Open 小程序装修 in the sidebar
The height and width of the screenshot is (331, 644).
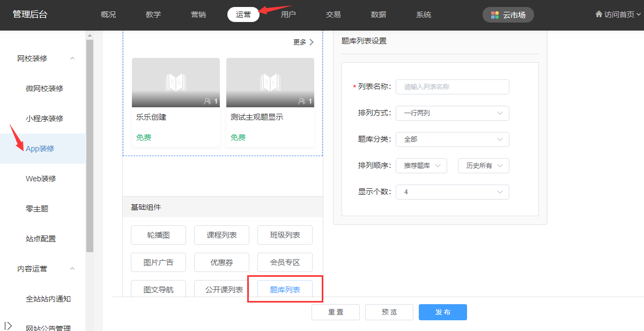coord(45,119)
